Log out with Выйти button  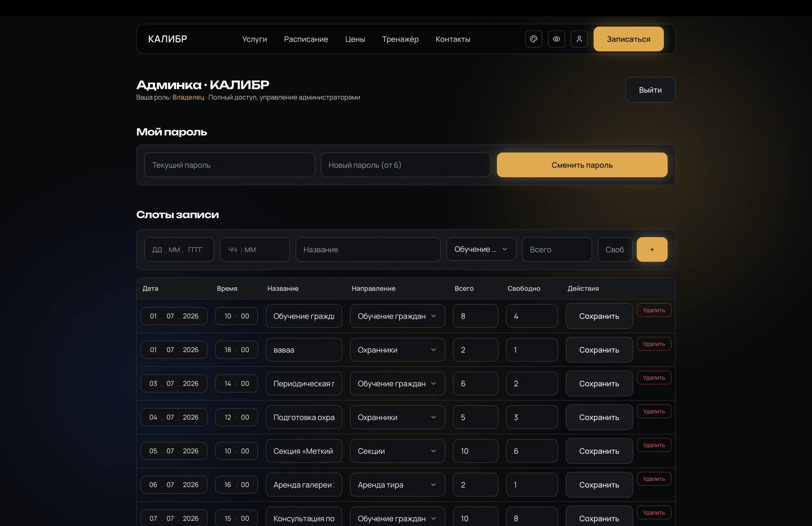click(x=650, y=90)
